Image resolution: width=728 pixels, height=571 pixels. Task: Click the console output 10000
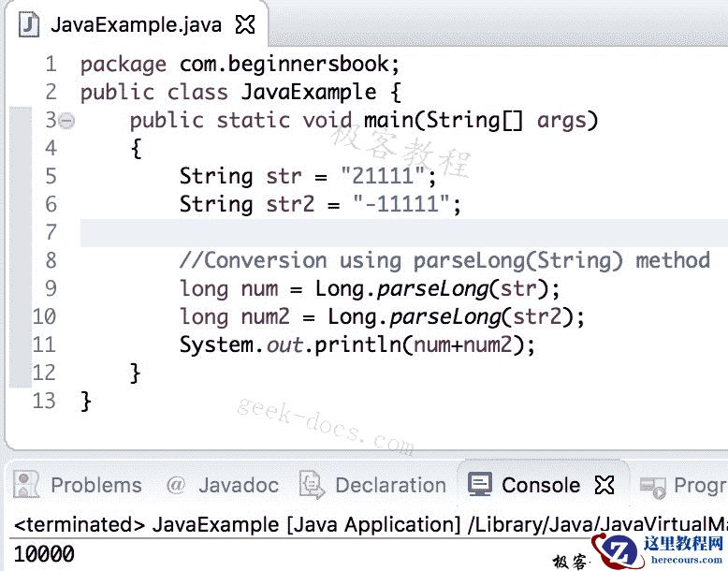[x=44, y=554]
